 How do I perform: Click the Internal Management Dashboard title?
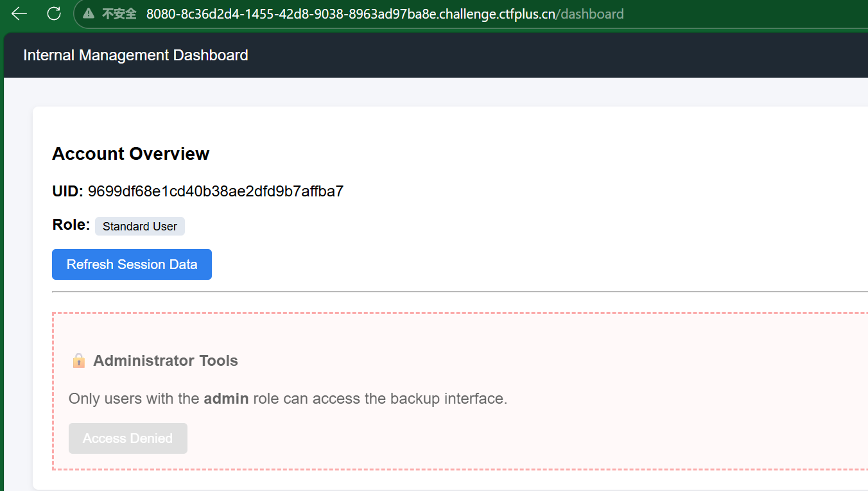coord(135,55)
